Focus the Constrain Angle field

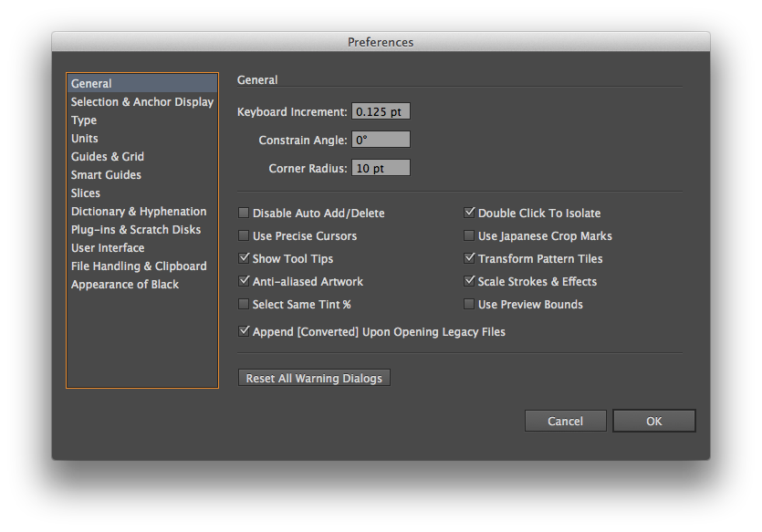pos(381,140)
